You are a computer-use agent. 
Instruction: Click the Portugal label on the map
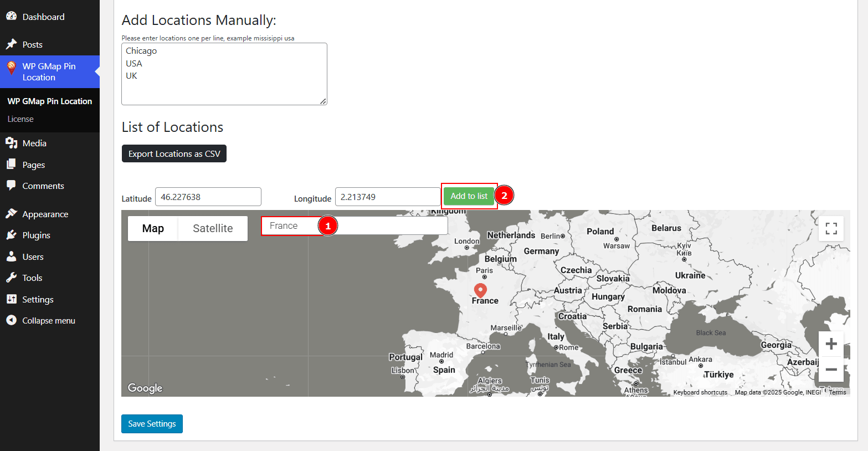405,357
